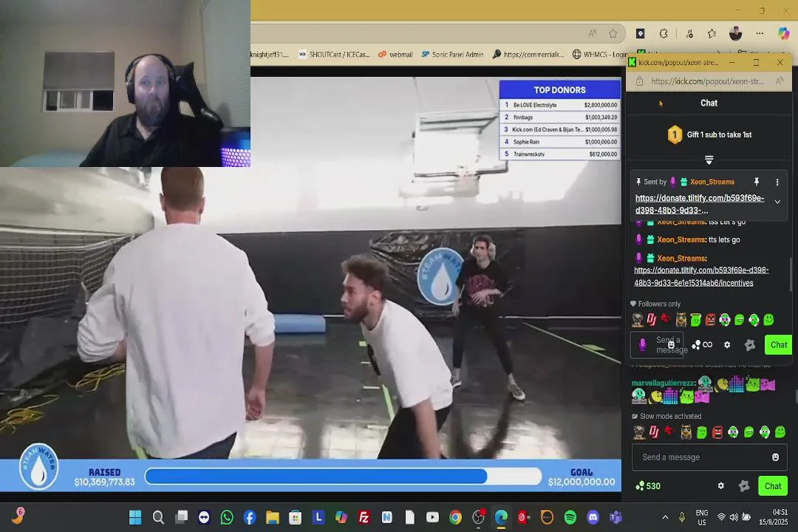Open File Explorer from the taskbar

(x=272, y=518)
